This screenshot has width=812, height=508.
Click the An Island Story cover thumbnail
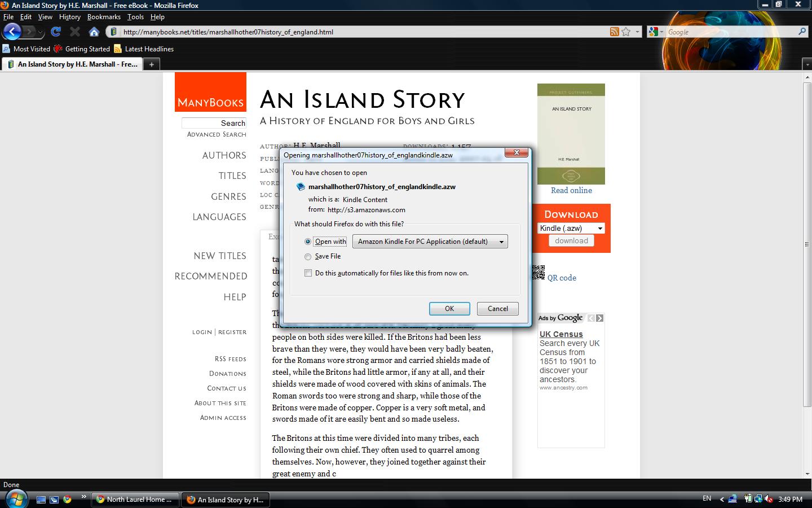(571, 134)
